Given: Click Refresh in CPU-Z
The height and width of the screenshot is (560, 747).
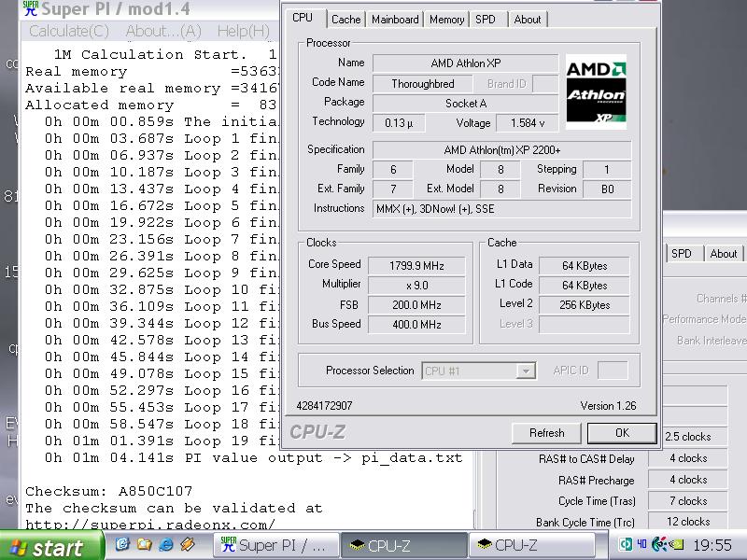Looking at the screenshot, I should (x=546, y=433).
